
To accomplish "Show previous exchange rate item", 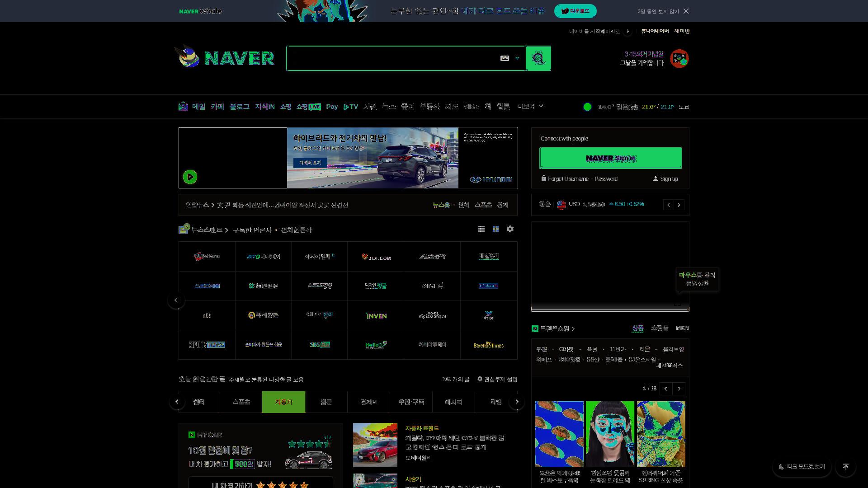I will (x=669, y=205).
